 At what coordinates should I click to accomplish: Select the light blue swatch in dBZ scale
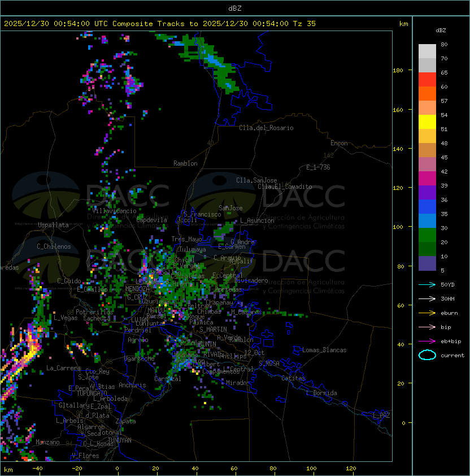click(427, 221)
